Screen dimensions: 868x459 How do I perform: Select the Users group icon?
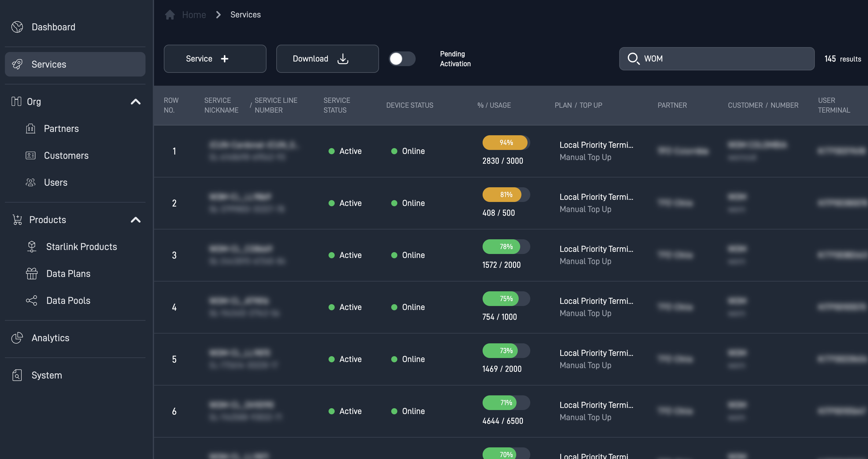pyautogui.click(x=31, y=182)
